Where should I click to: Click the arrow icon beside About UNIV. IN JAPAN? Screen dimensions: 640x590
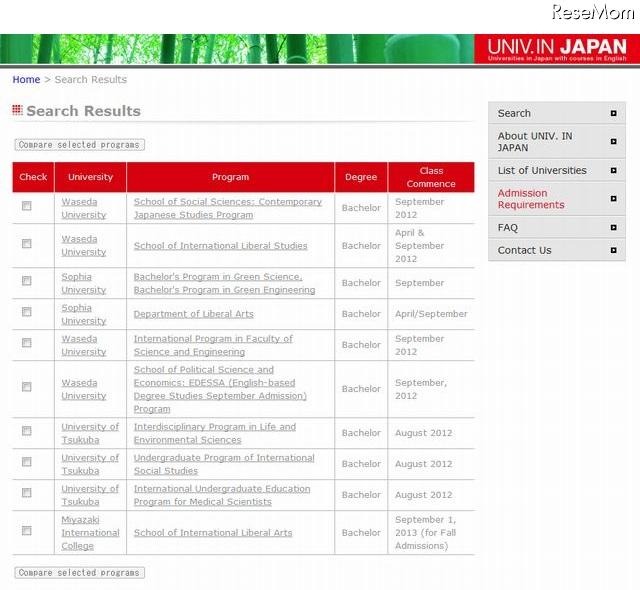(613, 141)
